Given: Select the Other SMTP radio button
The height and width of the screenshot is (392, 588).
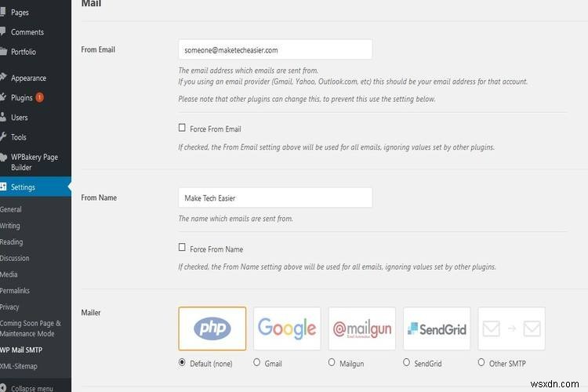Looking at the screenshot, I should pyautogui.click(x=481, y=363).
